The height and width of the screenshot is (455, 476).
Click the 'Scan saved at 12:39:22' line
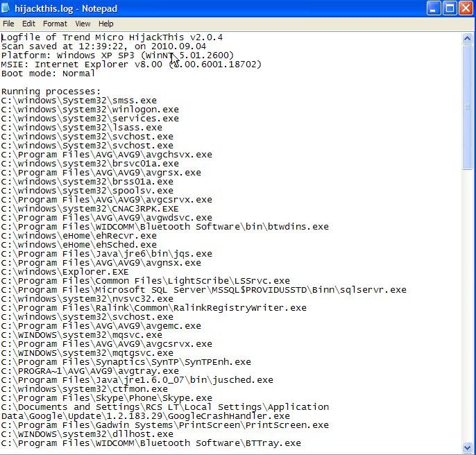coord(103,46)
